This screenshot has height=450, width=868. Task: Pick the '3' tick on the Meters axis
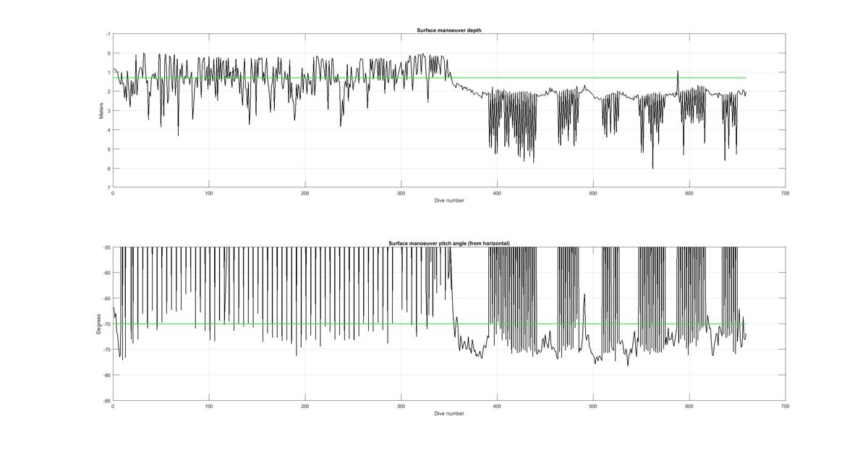coord(109,111)
